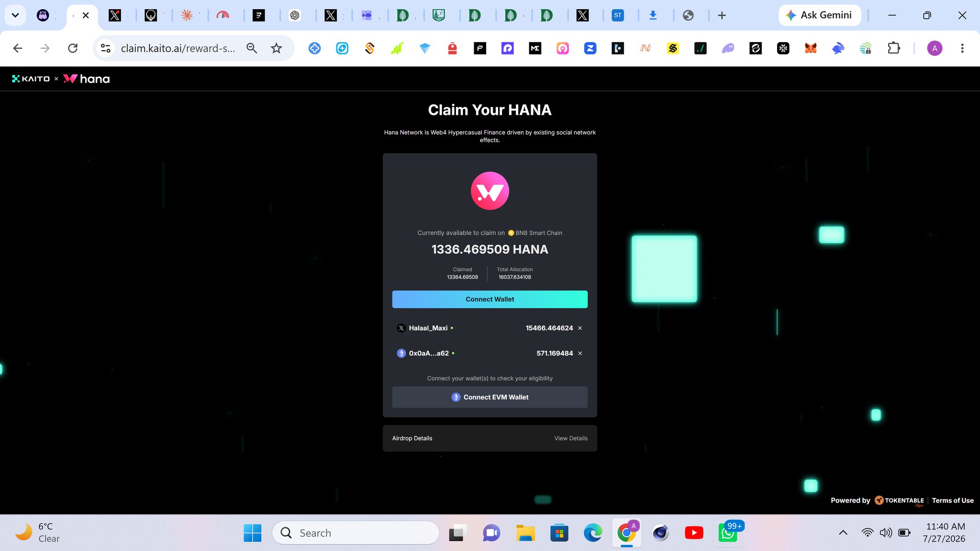Close the active Kaito claim tab
Viewport: 980px width, 551px height.
[x=86, y=15]
